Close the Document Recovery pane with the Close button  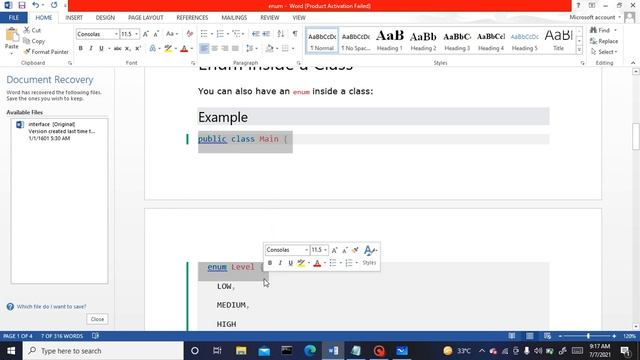[97, 319]
